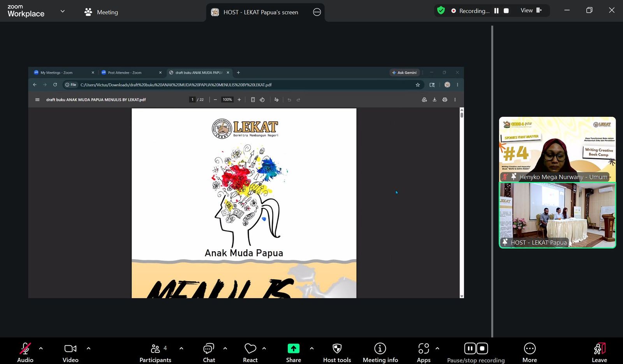Open React emoji menu

250,353
